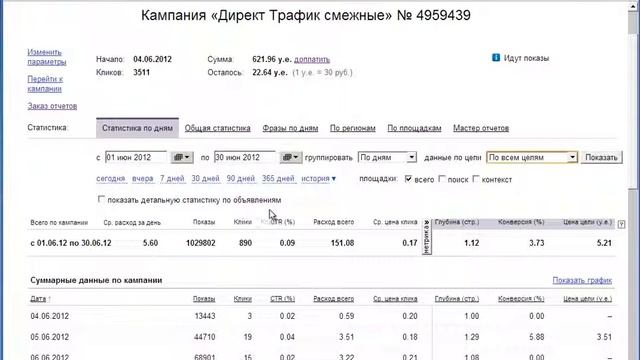The width and height of the screenshot is (640, 360).
Task: Click the Суммарные данные по кампании heading
Action: pos(96,280)
